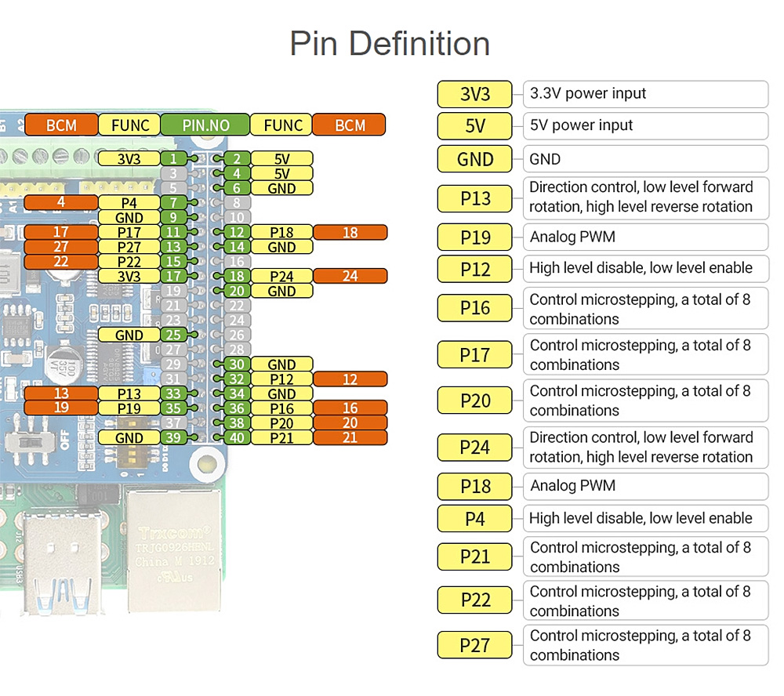784x696 pixels.
Task: Select the right yellow FUNC column header
Action: point(282,125)
